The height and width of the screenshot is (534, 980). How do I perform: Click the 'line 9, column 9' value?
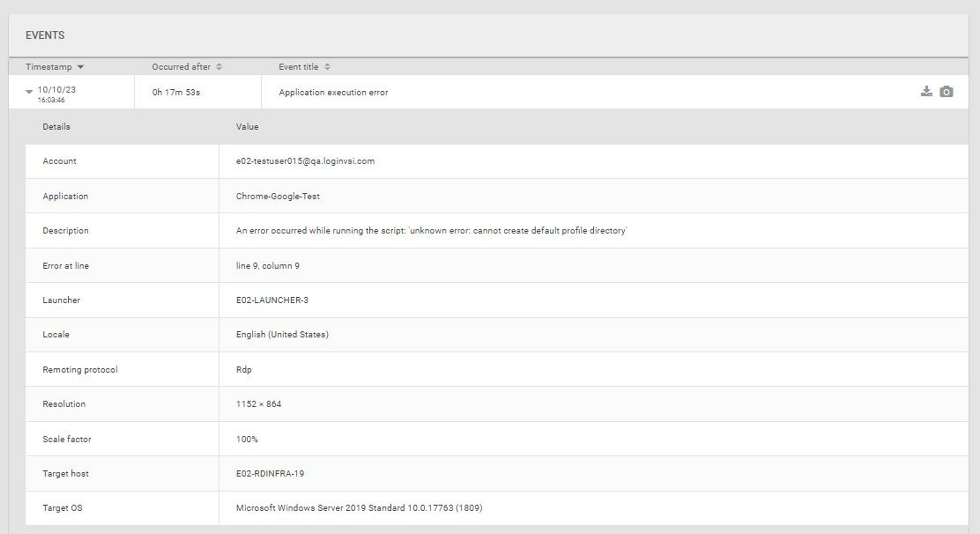tap(267, 266)
